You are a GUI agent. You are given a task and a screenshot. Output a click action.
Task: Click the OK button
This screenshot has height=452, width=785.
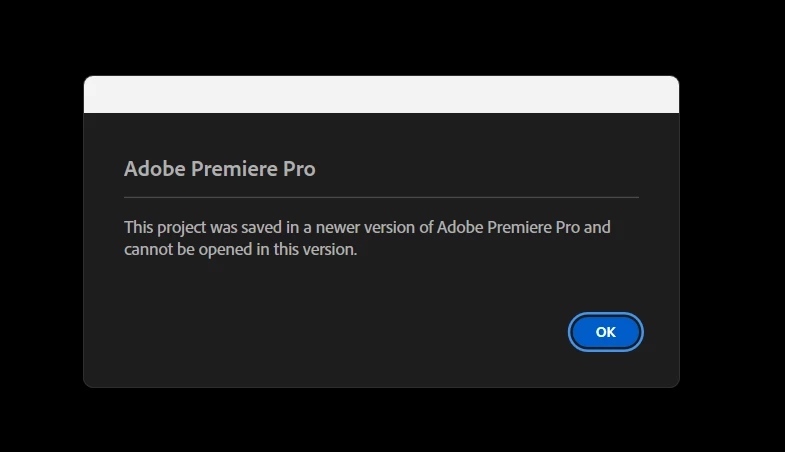click(x=605, y=332)
